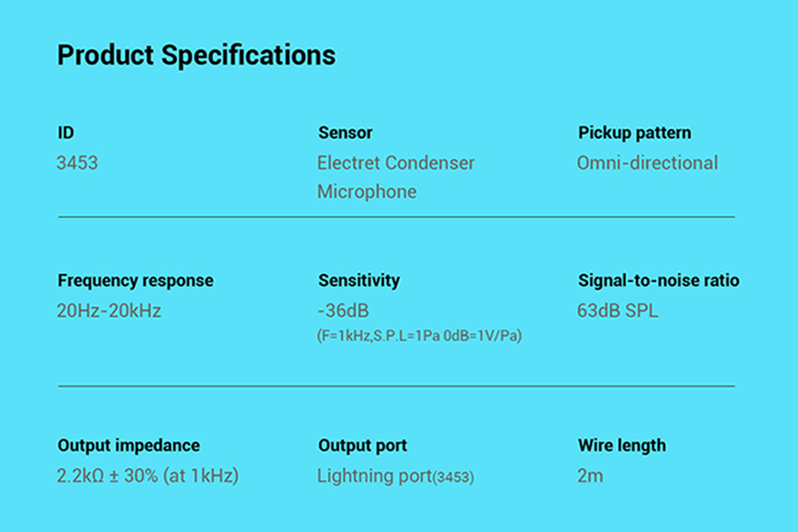This screenshot has width=798, height=532.
Task: Select the Sensor label
Action: click(x=345, y=133)
